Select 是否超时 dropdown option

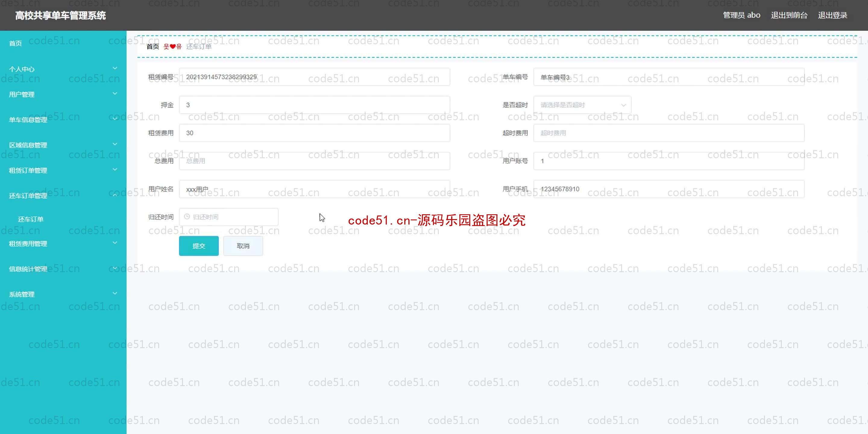pos(582,105)
